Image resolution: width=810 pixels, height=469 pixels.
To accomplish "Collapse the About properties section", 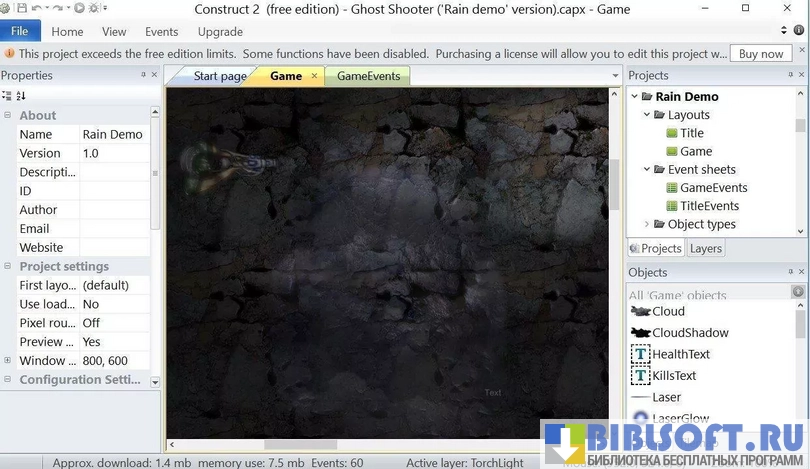I will point(8,115).
